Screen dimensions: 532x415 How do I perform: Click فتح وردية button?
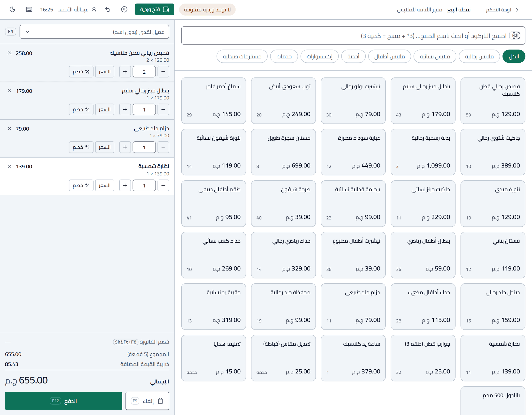coord(155,9)
